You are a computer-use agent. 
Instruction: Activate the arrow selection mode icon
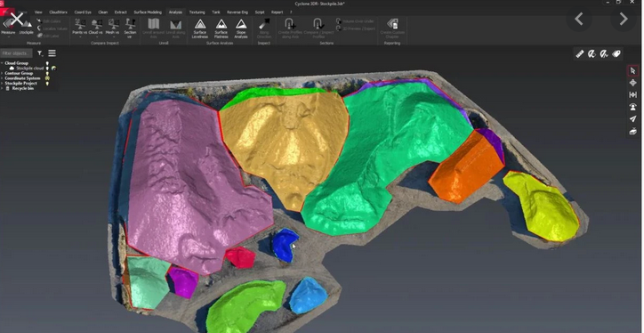tap(633, 70)
